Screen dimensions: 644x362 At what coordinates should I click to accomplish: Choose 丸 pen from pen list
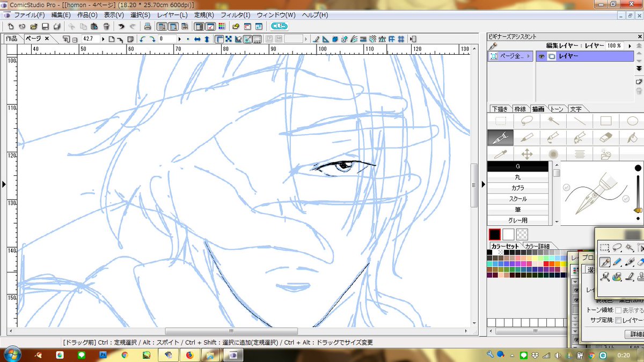pos(518,177)
